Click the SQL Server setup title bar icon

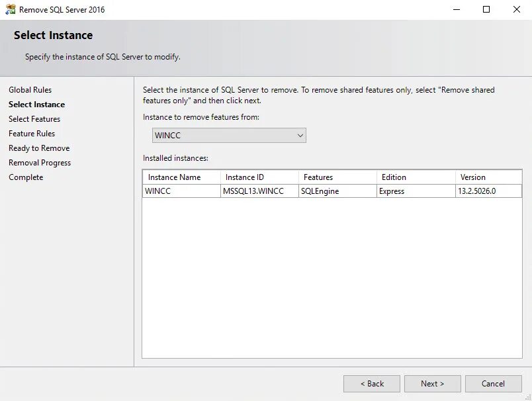11,9
